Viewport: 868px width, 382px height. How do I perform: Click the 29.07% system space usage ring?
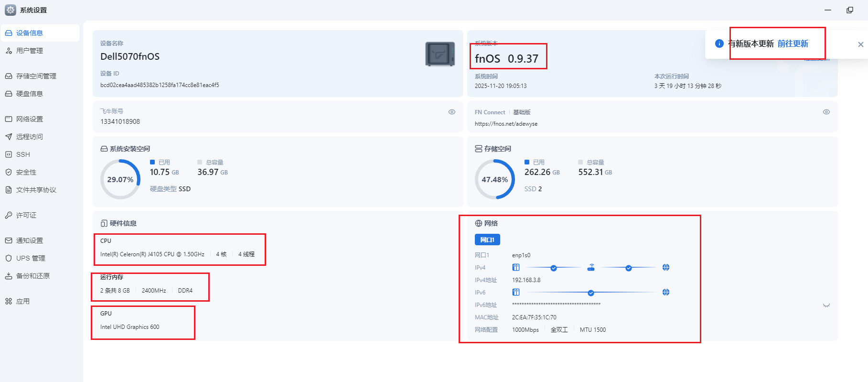(x=120, y=179)
